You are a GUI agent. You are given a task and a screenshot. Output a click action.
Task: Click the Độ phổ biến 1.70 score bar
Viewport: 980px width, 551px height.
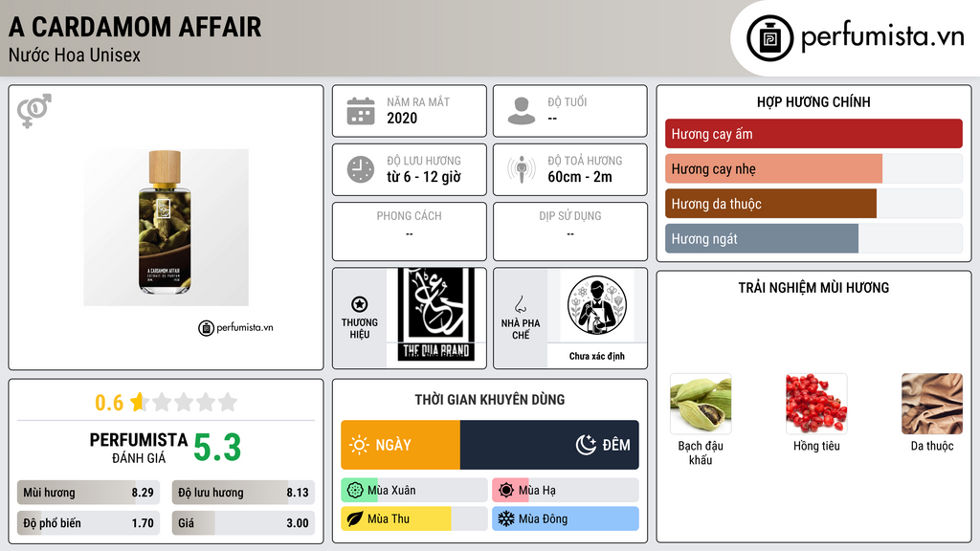pos(88,523)
